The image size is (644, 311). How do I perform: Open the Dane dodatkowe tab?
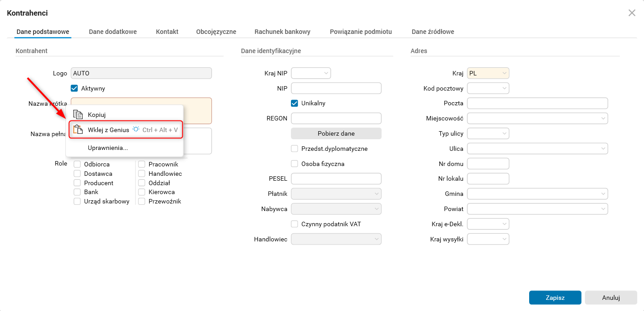tap(113, 32)
